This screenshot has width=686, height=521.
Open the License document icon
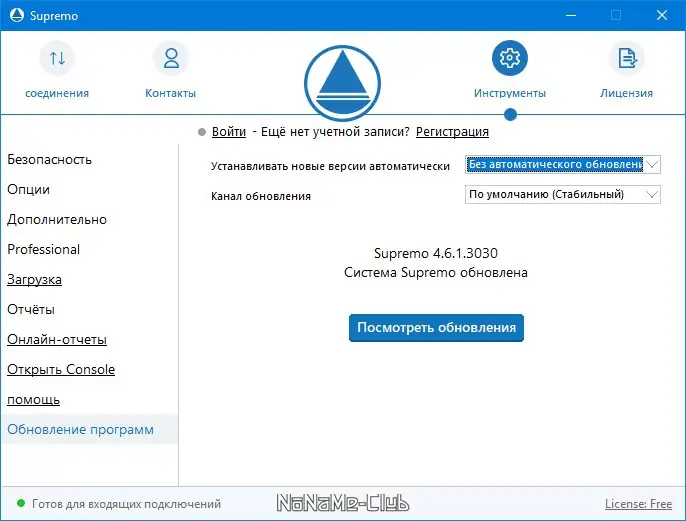626,58
